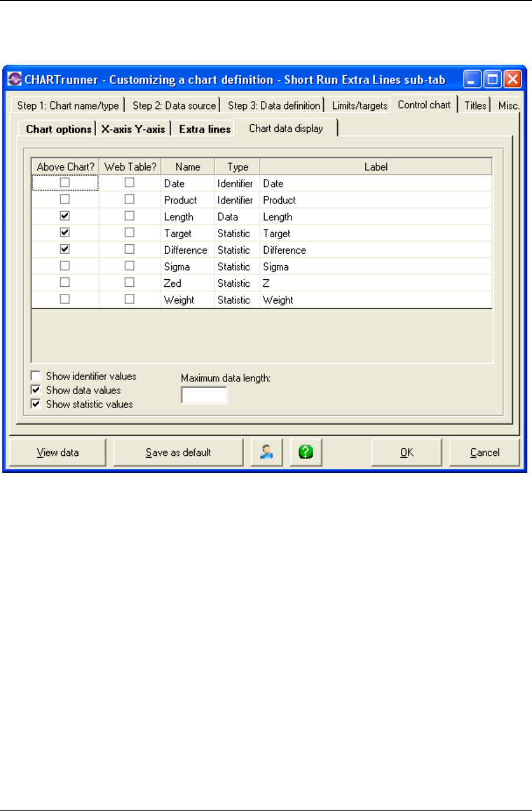The image size is (532, 811).
Task: Check Above Chart box for Date row
Action: coord(65,182)
